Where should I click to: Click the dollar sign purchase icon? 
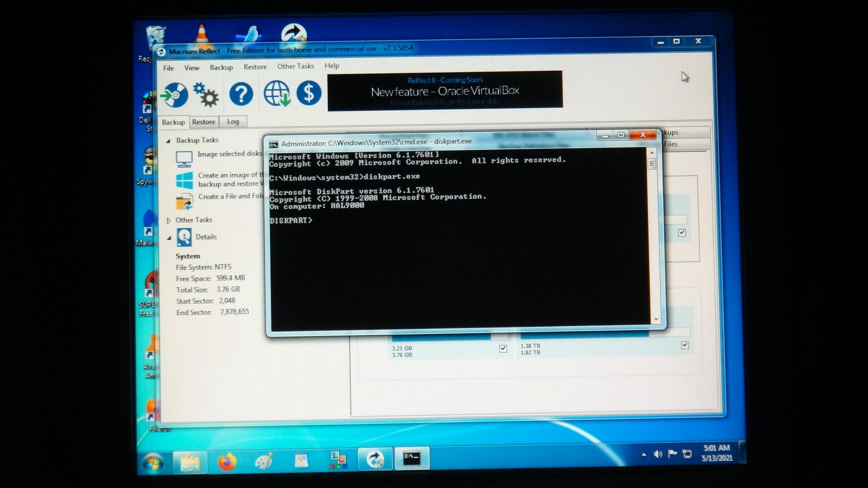point(309,93)
